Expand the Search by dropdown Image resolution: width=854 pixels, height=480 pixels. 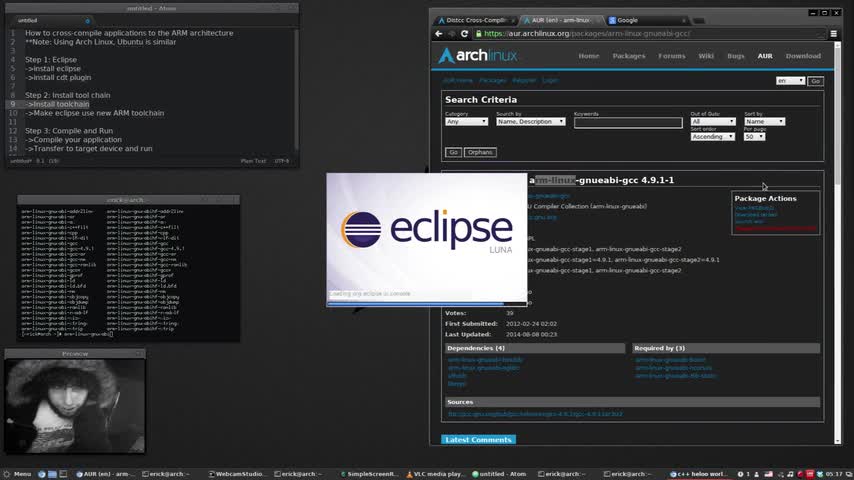[x=530, y=121]
